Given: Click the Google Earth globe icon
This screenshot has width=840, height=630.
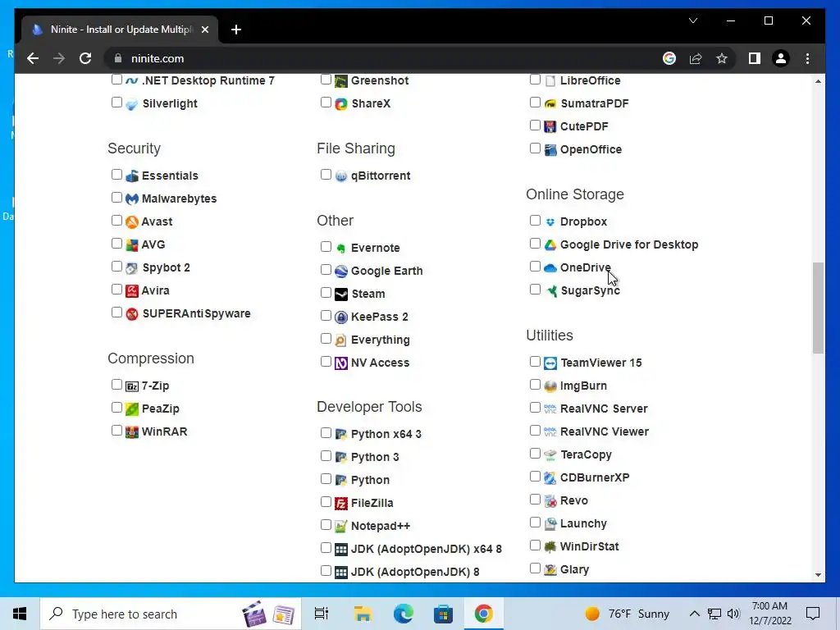Looking at the screenshot, I should (341, 271).
